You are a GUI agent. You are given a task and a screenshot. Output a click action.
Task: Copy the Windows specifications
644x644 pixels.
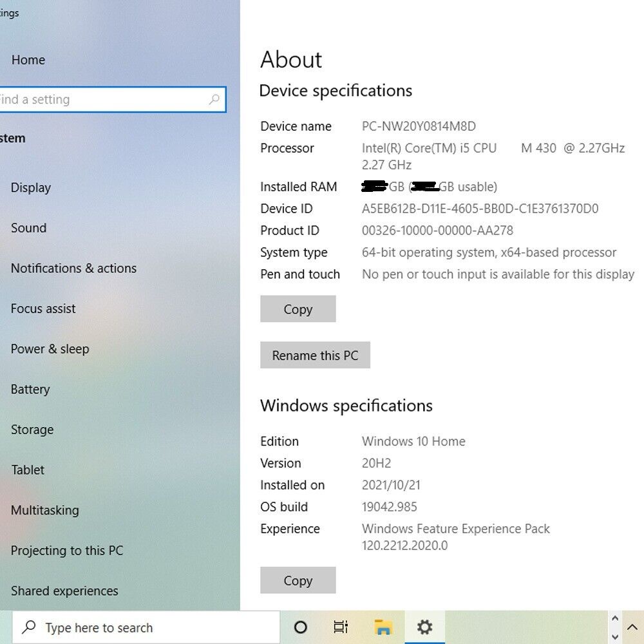[298, 580]
